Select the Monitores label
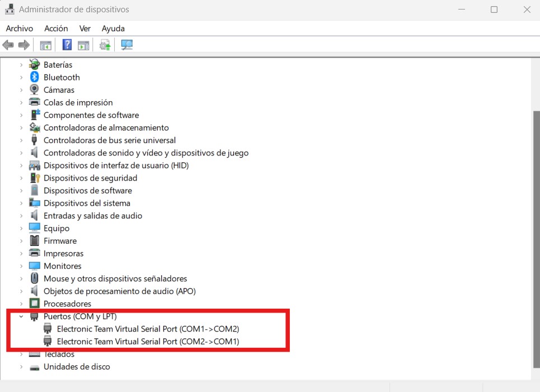Viewport: 540px width, 392px height. tap(62, 266)
